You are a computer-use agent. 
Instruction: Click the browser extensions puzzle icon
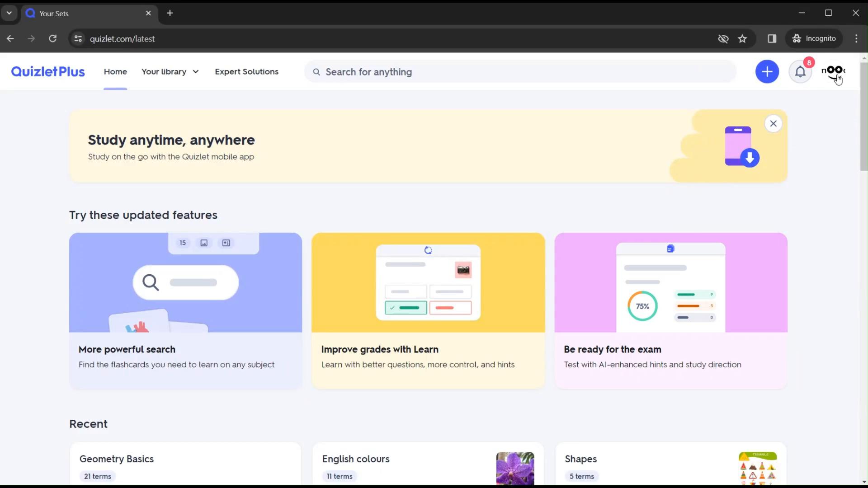(x=772, y=38)
